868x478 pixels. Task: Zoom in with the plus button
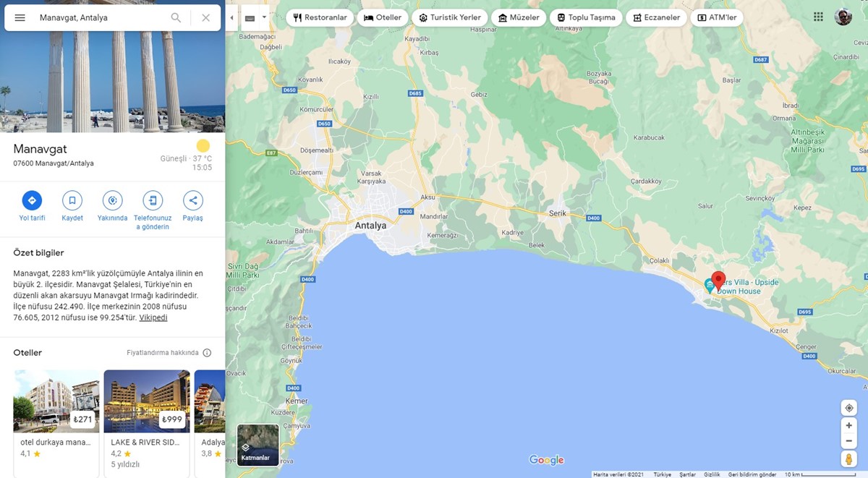point(849,426)
